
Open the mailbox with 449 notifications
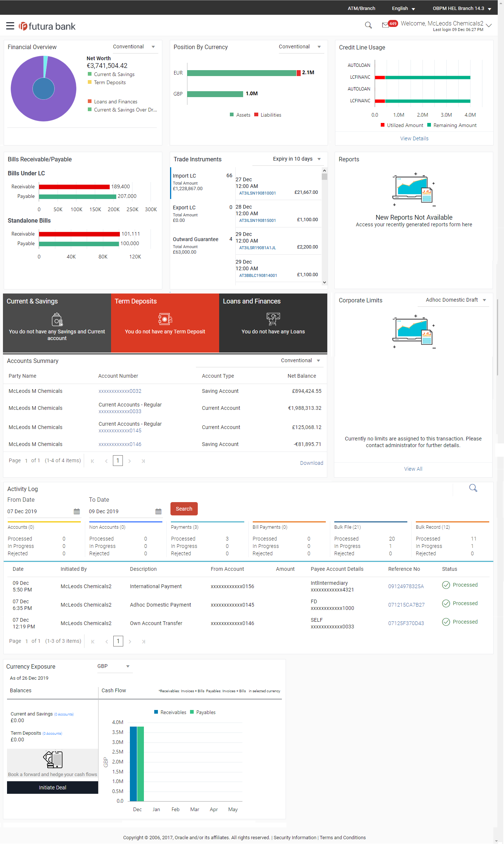(x=390, y=24)
